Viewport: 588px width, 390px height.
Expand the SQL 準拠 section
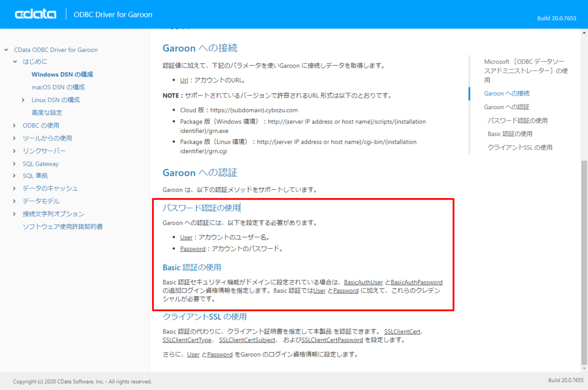tap(15, 176)
